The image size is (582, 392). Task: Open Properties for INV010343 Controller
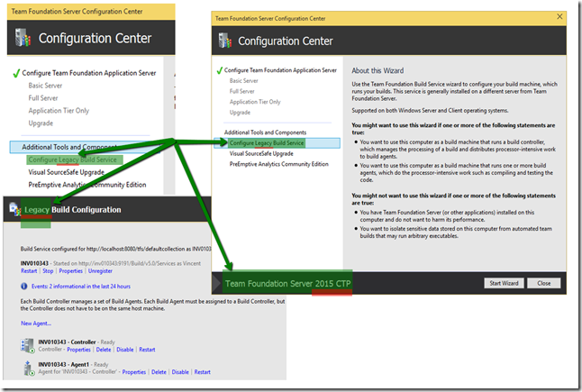tap(78, 350)
